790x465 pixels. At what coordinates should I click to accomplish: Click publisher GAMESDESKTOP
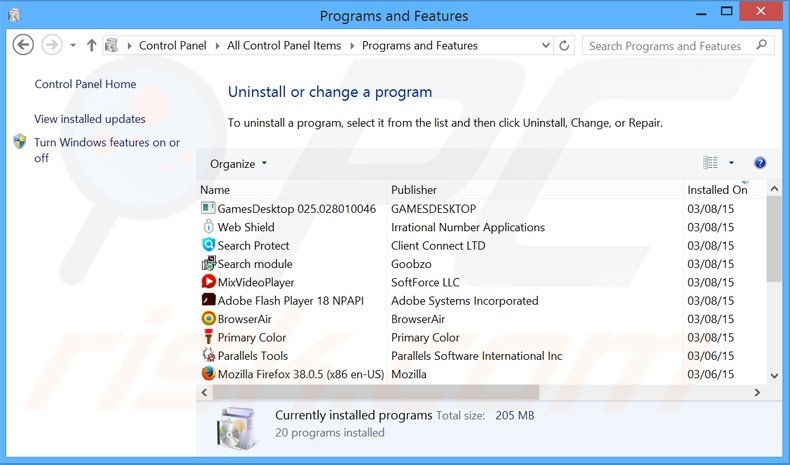[x=433, y=209]
